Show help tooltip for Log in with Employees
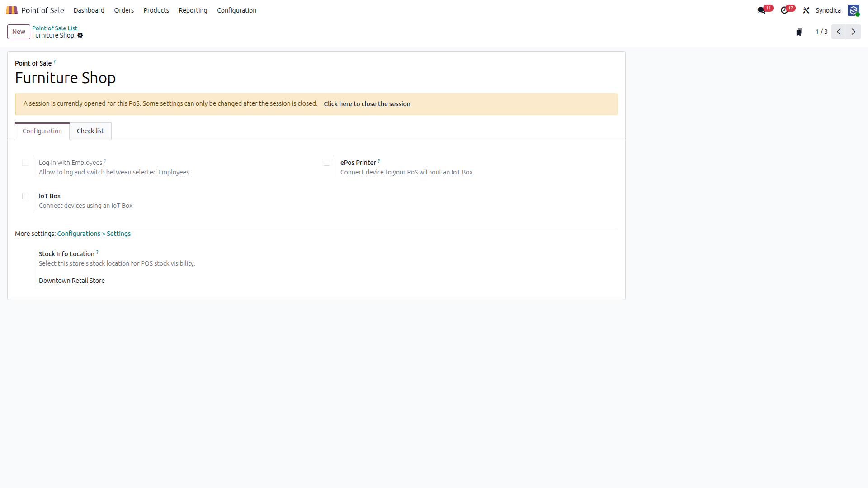The width and height of the screenshot is (868, 488). [x=105, y=160]
